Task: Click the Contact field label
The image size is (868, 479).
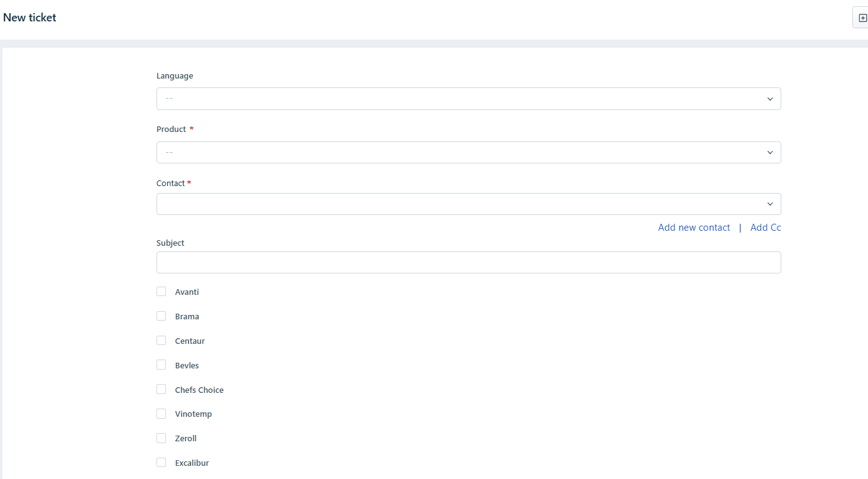Action: click(171, 184)
